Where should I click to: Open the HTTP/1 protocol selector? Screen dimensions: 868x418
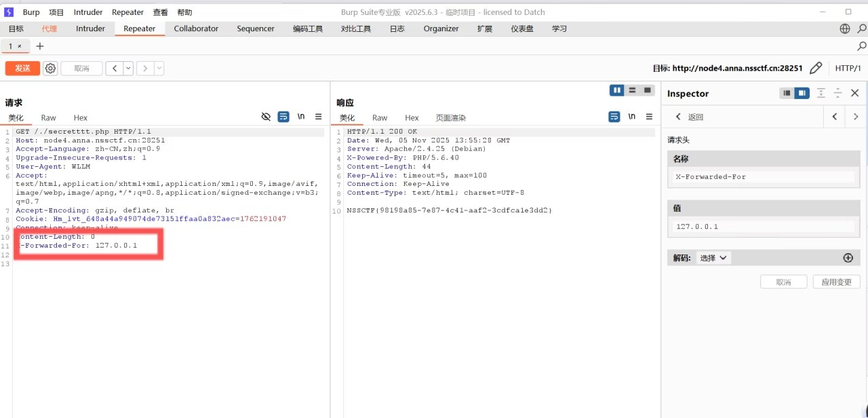848,69
